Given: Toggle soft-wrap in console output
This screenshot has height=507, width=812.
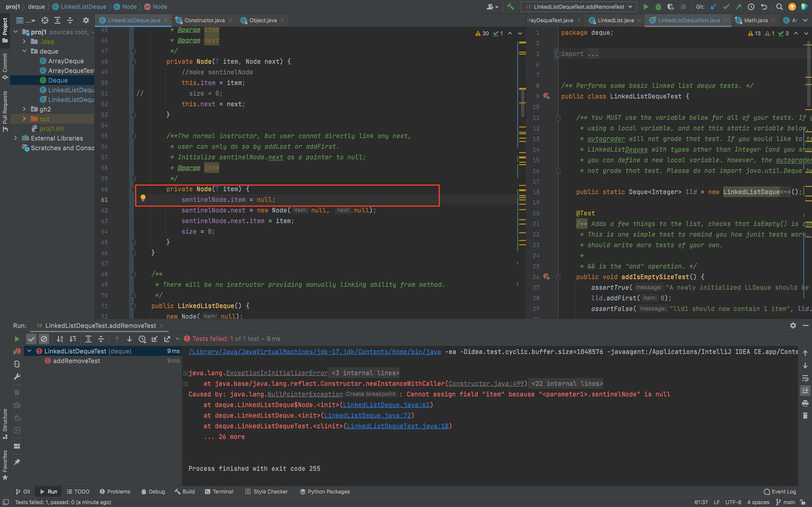Looking at the screenshot, I should point(805,378).
